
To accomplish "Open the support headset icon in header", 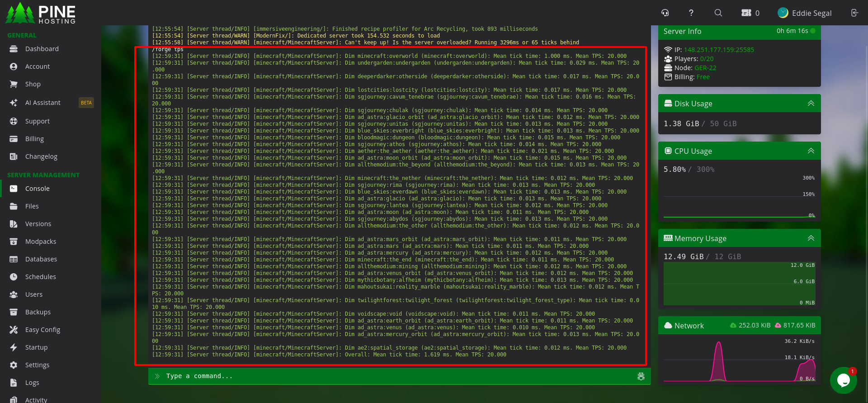I will tap(665, 13).
